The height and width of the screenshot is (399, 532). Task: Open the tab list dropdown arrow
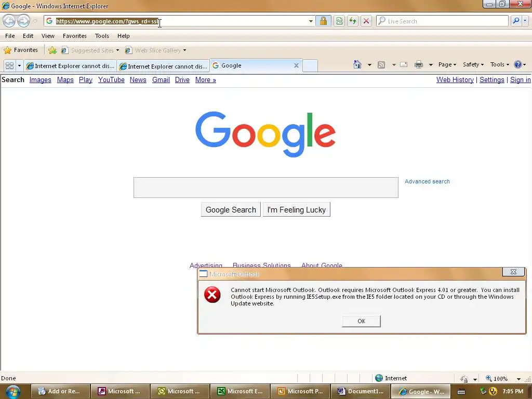click(x=19, y=65)
